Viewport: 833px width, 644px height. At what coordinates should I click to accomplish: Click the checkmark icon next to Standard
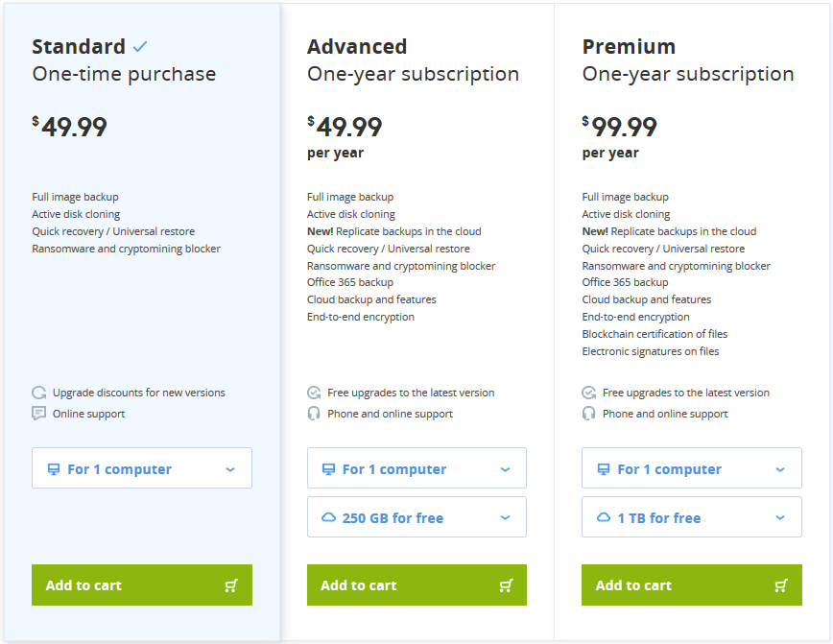(140, 47)
